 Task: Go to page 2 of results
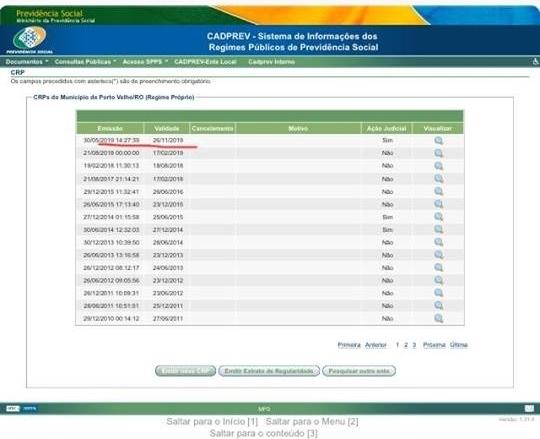[x=406, y=345]
